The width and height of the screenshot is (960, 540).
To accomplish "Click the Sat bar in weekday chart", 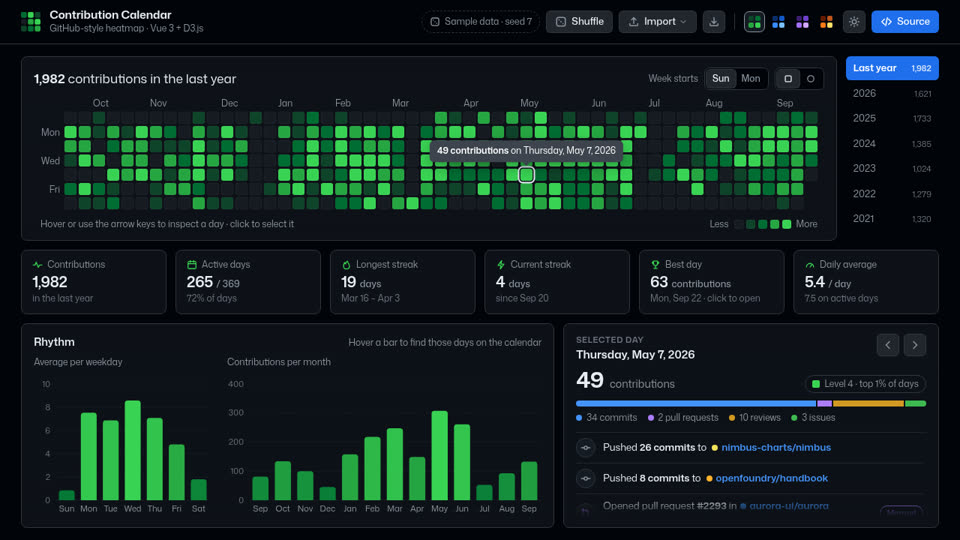I will click(x=198, y=489).
